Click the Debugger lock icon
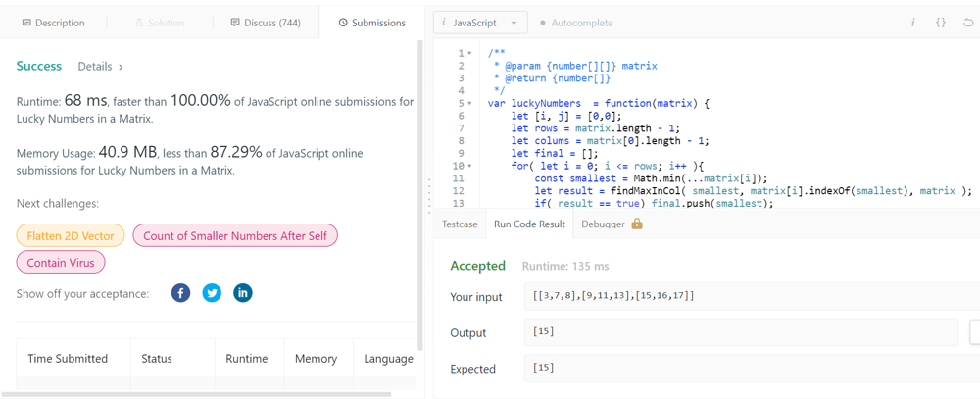Screen dimensions: 980x399 tap(637, 224)
